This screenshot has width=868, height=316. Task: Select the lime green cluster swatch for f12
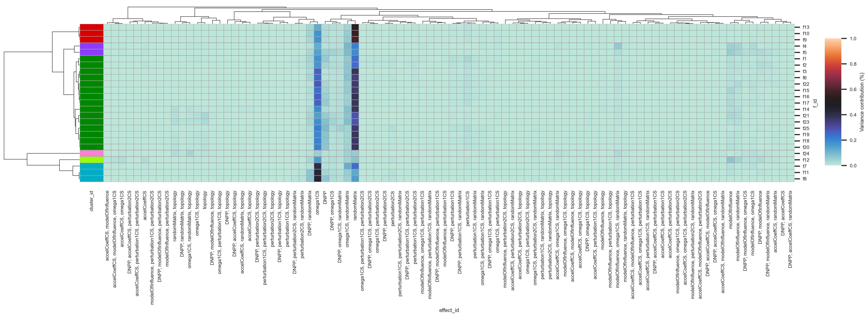91,160
